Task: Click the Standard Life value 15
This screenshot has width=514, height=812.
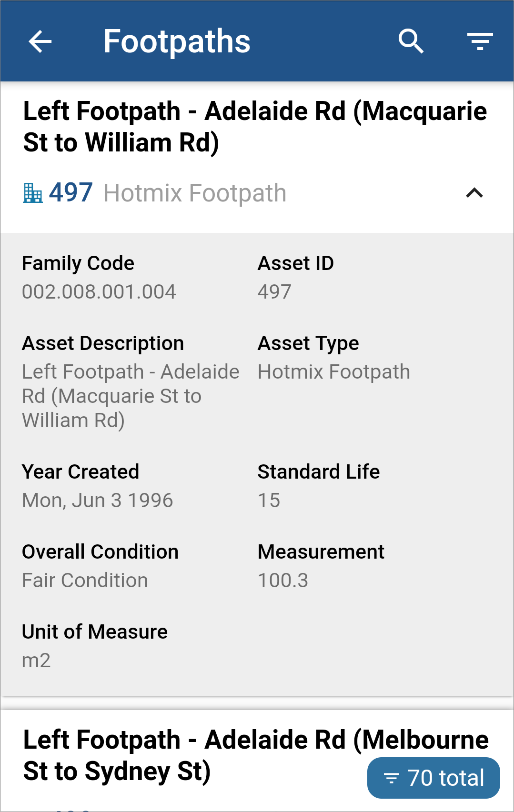Action: pos(269,500)
